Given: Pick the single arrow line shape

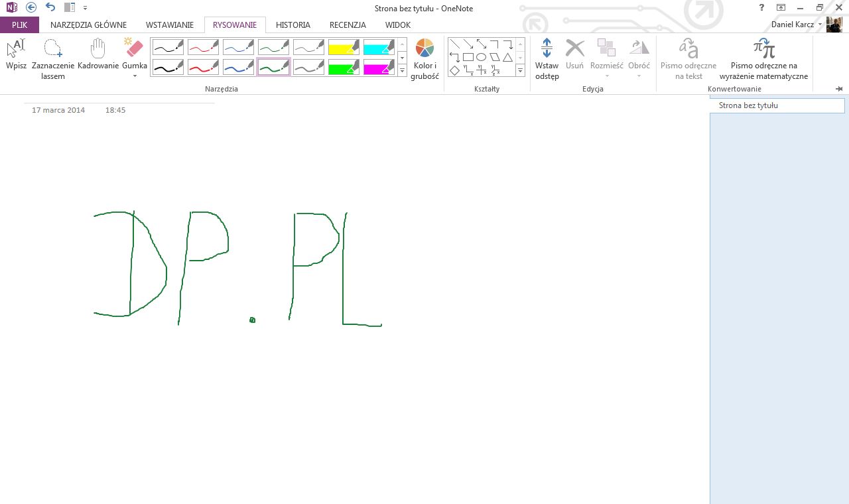Looking at the screenshot, I should coord(468,44).
